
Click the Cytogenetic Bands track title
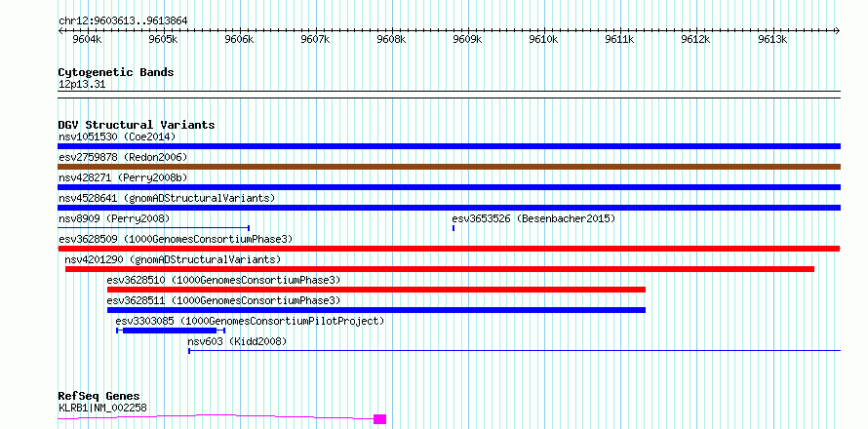click(116, 72)
